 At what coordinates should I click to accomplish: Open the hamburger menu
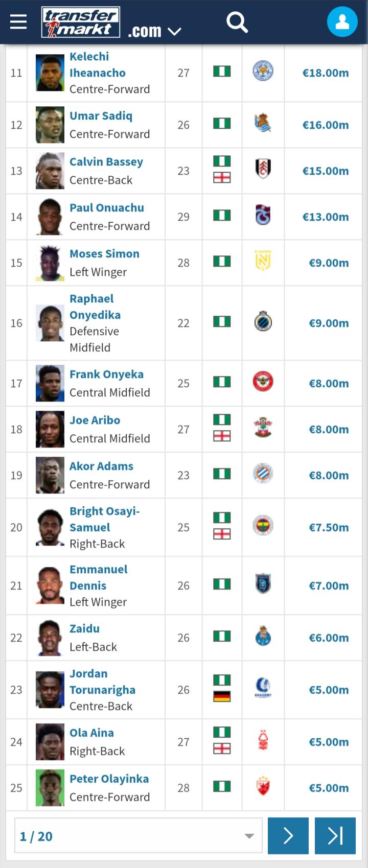click(x=18, y=21)
